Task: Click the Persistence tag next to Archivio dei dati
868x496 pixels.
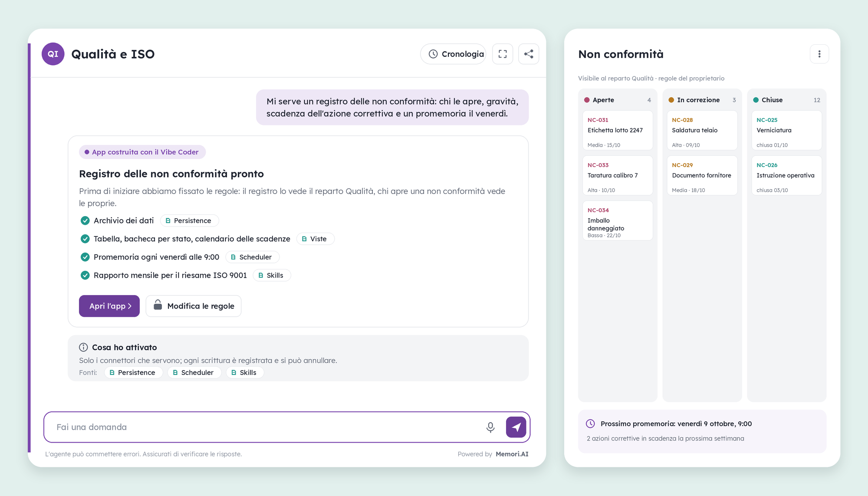Action: coord(189,220)
